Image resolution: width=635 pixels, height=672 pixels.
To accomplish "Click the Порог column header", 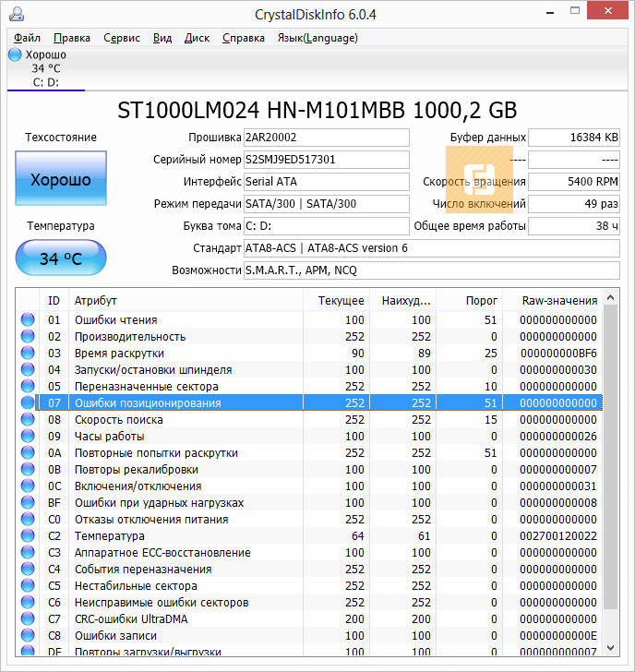I will [469, 300].
